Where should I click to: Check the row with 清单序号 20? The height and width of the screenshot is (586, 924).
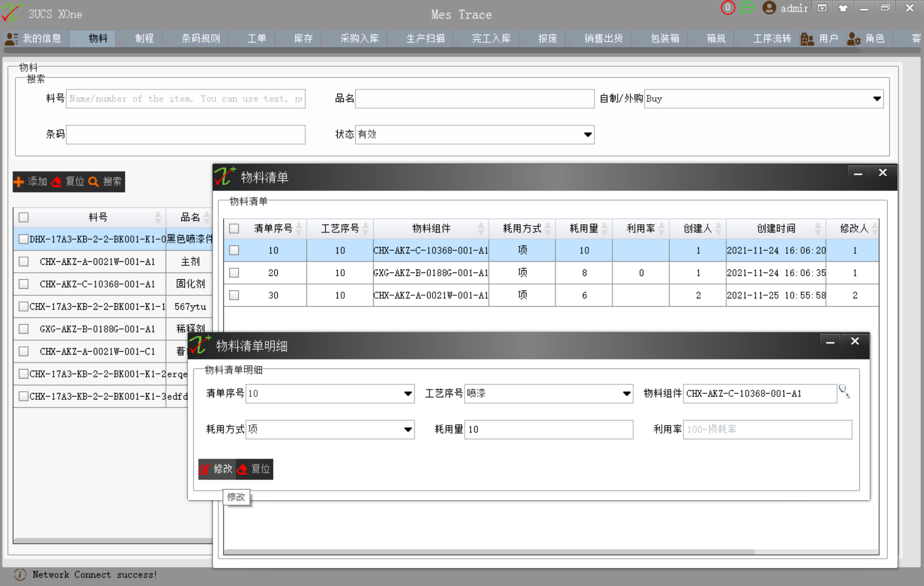[234, 273]
